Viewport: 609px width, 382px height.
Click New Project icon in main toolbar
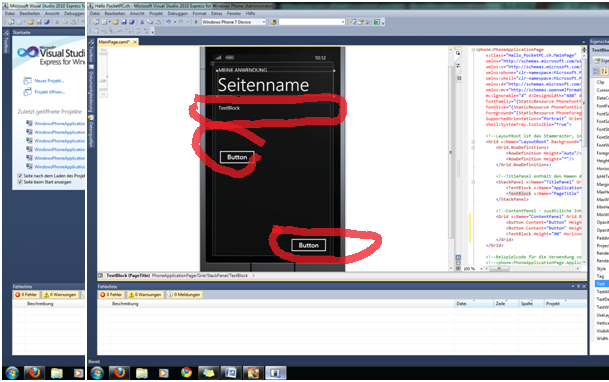[x=96, y=22]
